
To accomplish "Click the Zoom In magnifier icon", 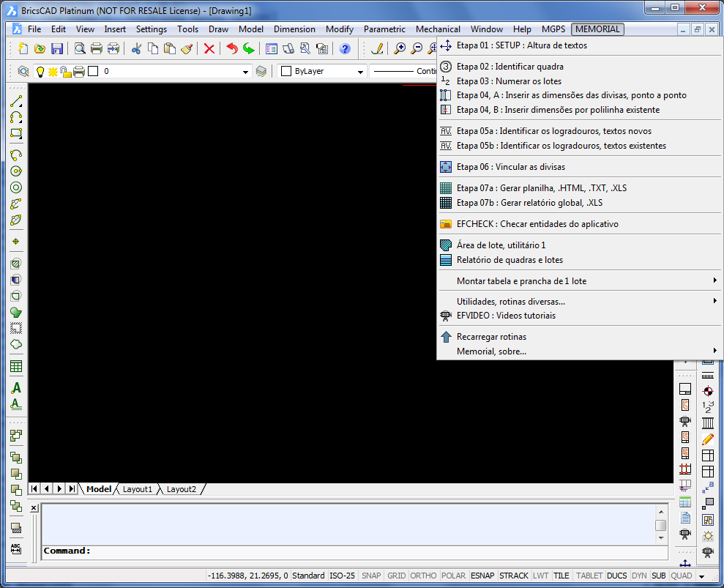I will 400,49.
